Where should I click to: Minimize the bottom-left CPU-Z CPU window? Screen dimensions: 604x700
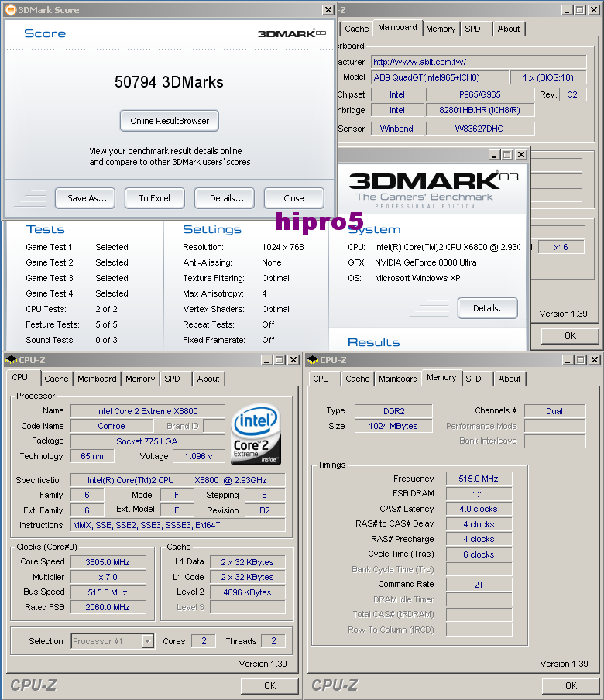(266, 360)
